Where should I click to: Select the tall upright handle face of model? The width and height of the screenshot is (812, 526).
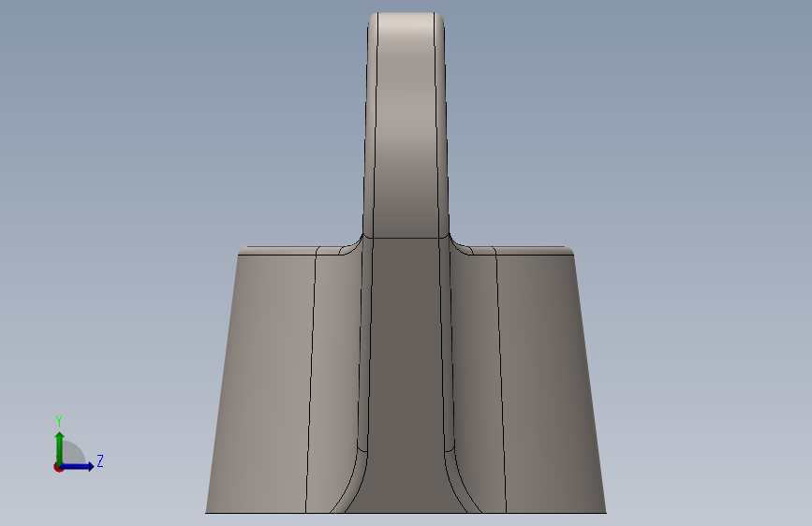[406, 124]
